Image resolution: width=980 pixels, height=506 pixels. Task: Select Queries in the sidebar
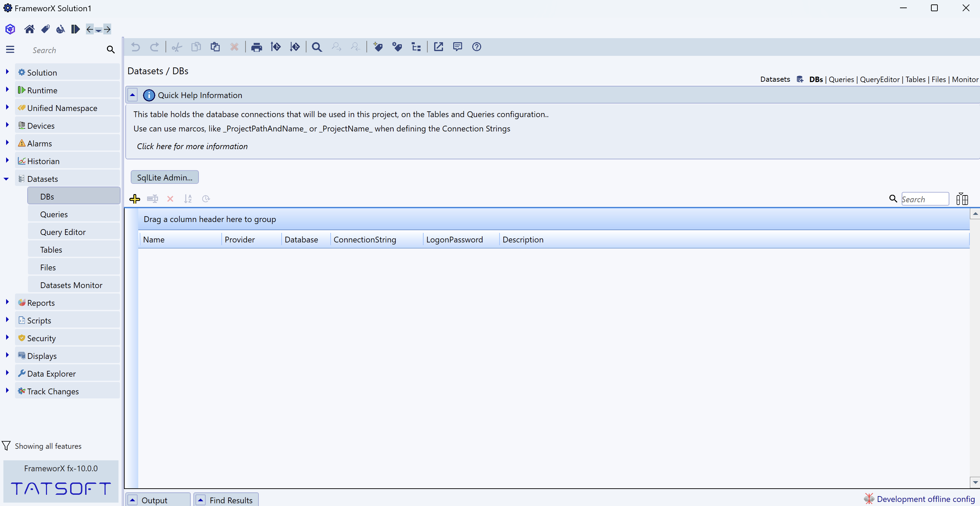point(74,214)
